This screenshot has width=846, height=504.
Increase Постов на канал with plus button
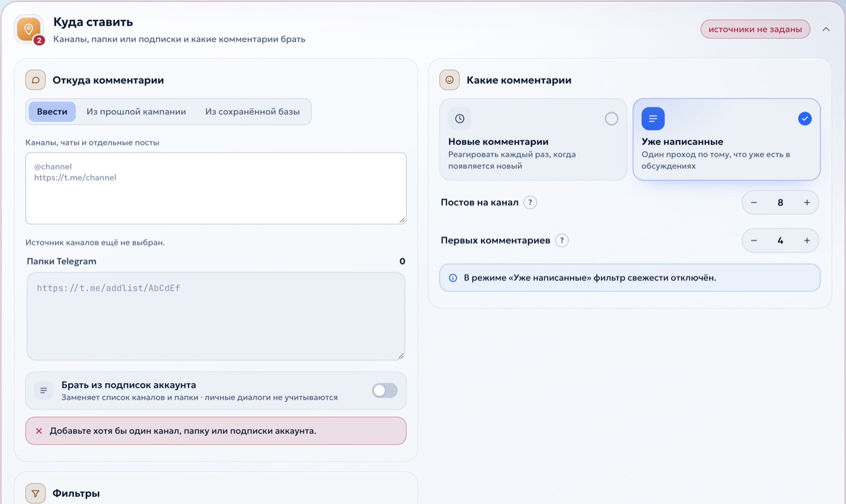(807, 202)
